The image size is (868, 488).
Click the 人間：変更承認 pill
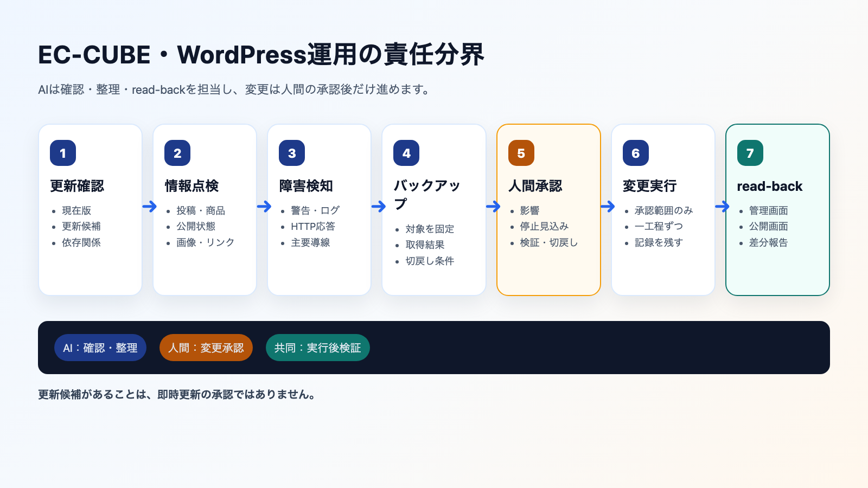coord(206,348)
